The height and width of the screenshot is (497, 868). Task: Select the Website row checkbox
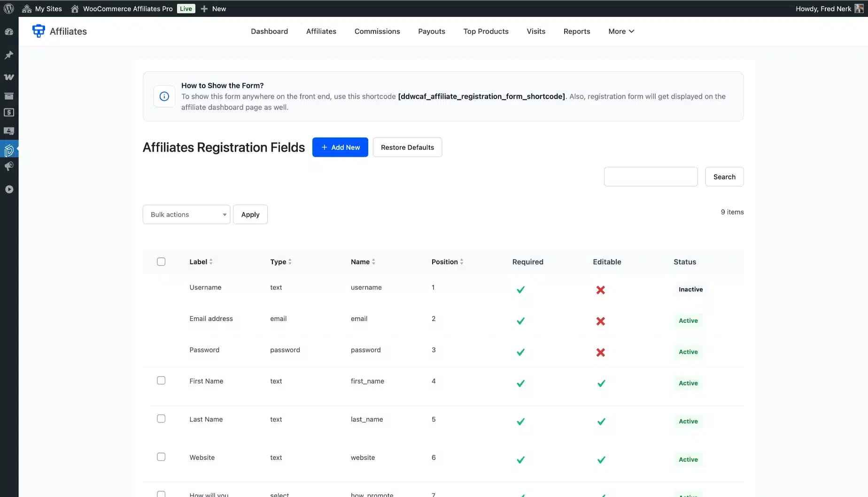tap(161, 457)
